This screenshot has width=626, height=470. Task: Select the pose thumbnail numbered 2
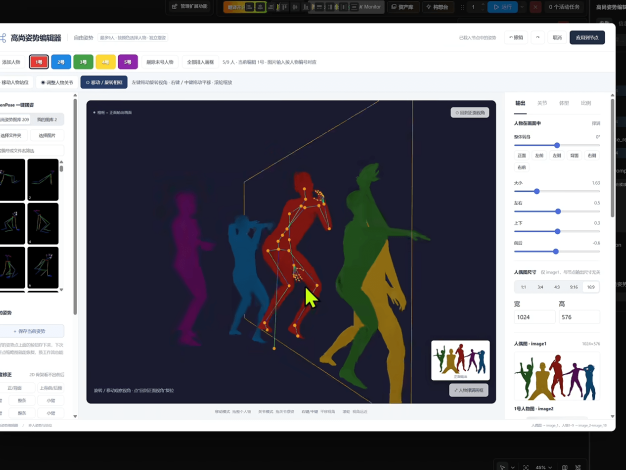(x=43, y=180)
